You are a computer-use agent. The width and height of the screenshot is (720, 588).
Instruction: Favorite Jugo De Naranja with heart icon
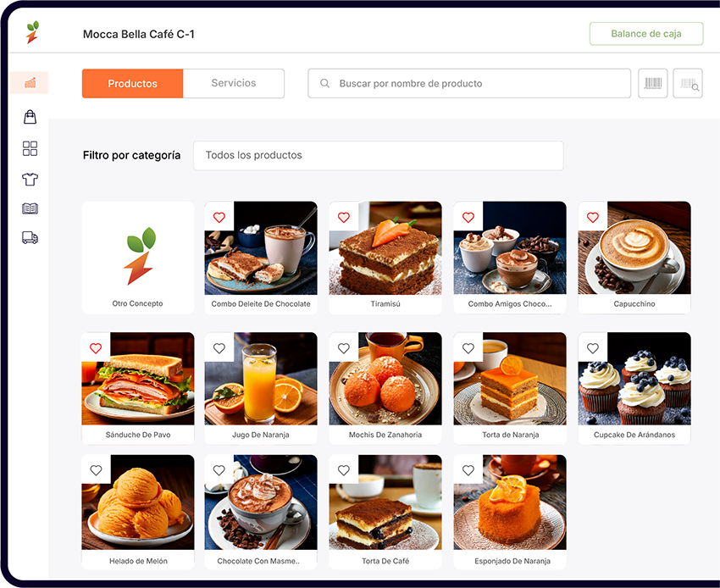(x=219, y=348)
